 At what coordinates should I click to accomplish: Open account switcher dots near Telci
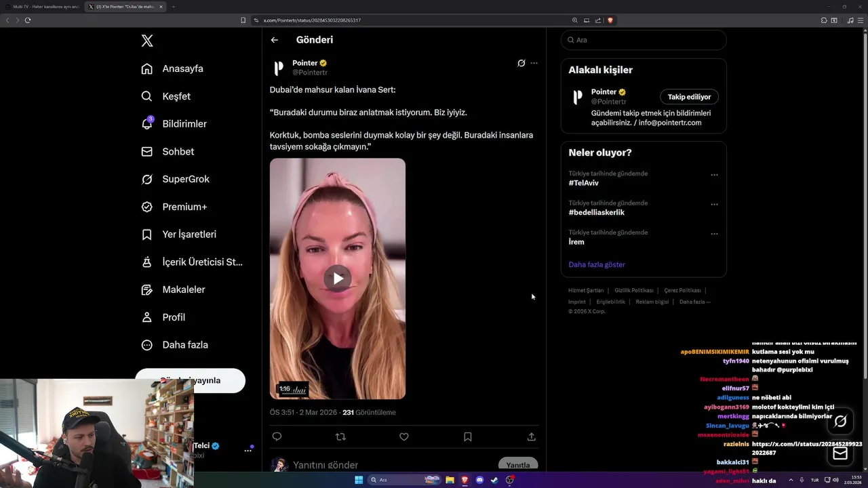pyautogui.click(x=248, y=451)
